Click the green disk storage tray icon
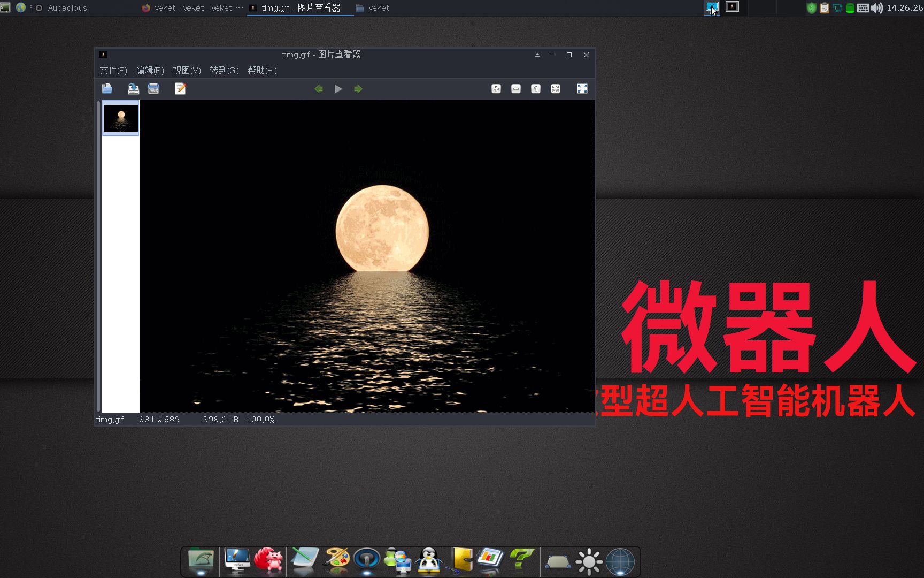This screenshot has height=578, width=924. (850, 8)
